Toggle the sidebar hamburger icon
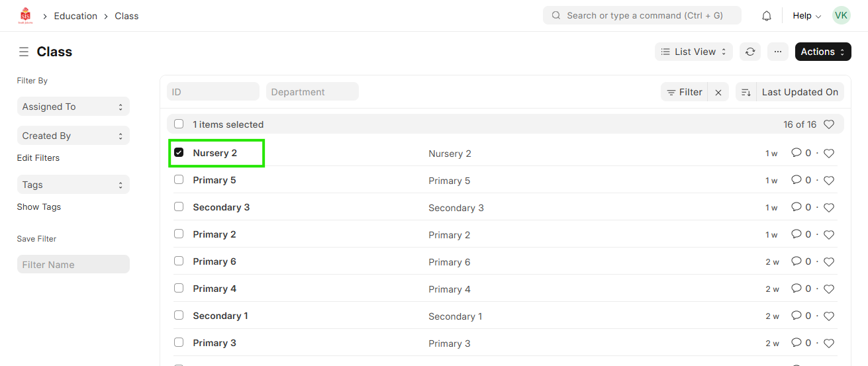868x366 pixels. click(x=24, y=52)
